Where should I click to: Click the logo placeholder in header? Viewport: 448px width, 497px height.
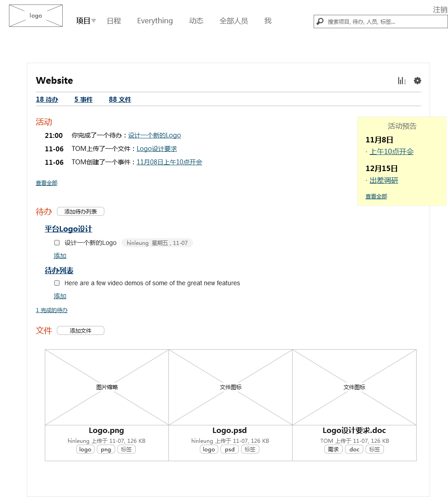36,16
